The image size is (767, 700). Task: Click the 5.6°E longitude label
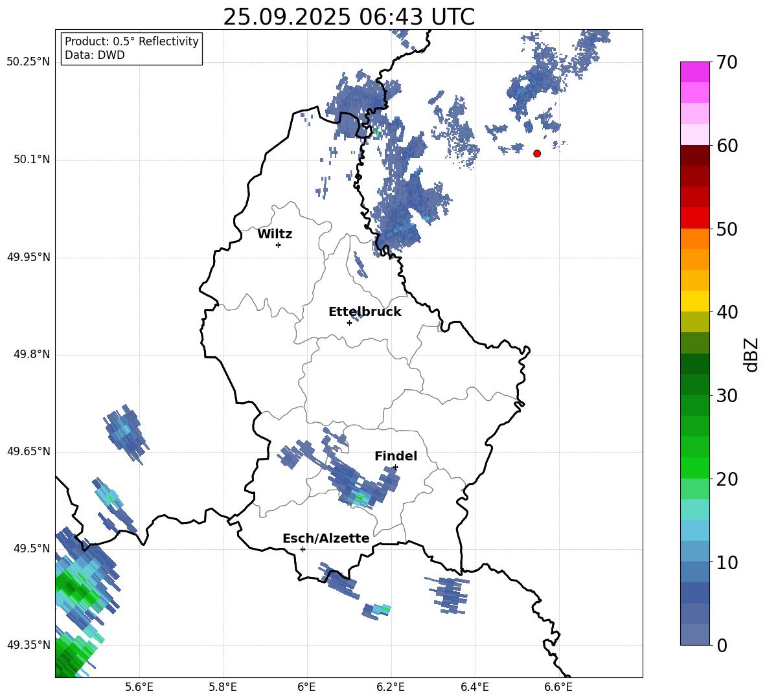pyautogui.click(x=139, y=687)
